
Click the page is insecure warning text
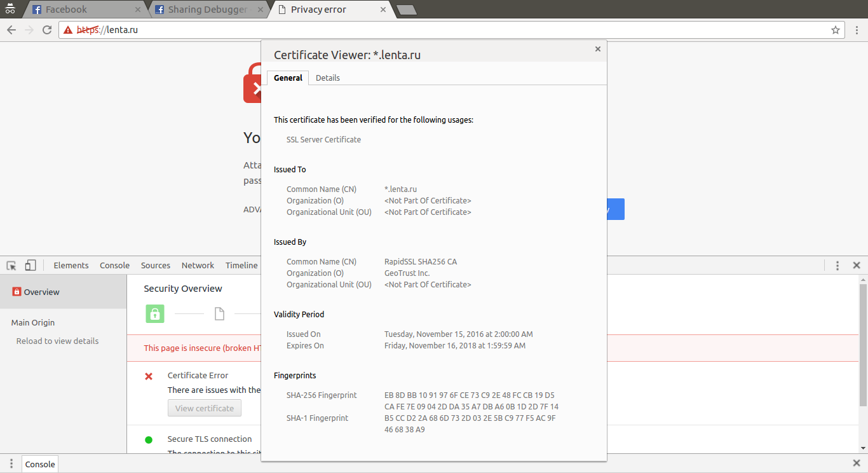click(x=202, y=348)
